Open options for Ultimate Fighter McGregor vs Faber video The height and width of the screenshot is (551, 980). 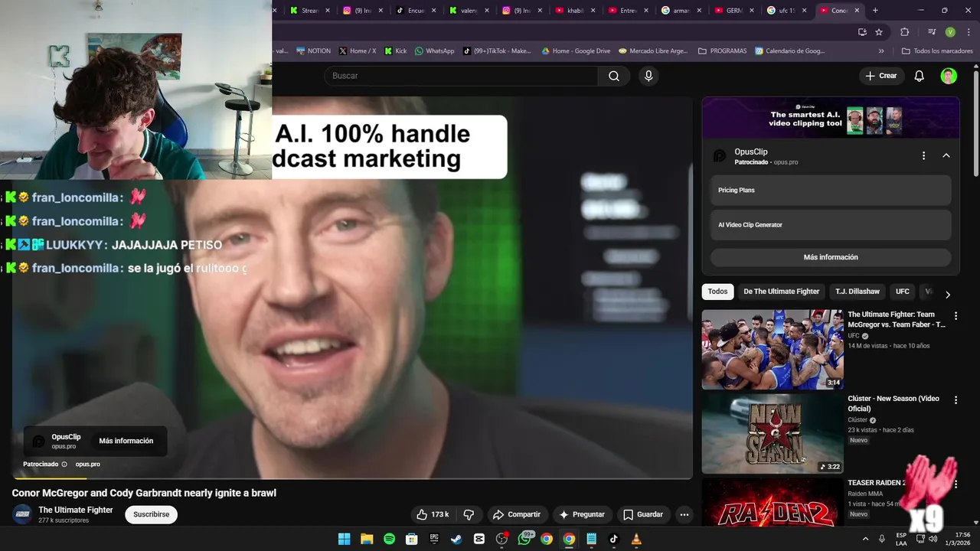pos(955,315)
